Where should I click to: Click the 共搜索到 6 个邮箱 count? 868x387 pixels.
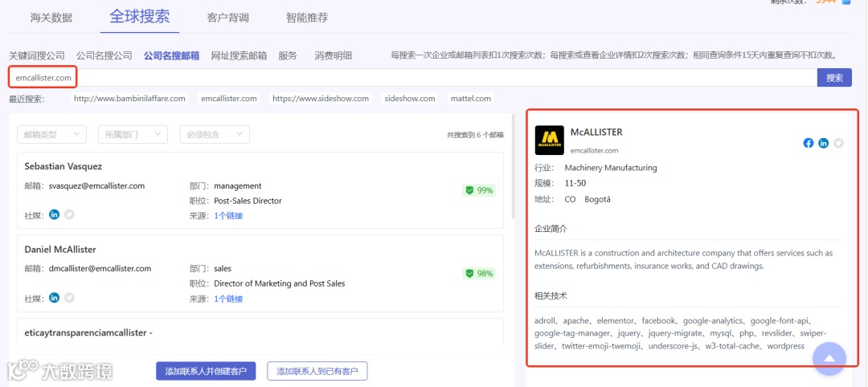475,135
